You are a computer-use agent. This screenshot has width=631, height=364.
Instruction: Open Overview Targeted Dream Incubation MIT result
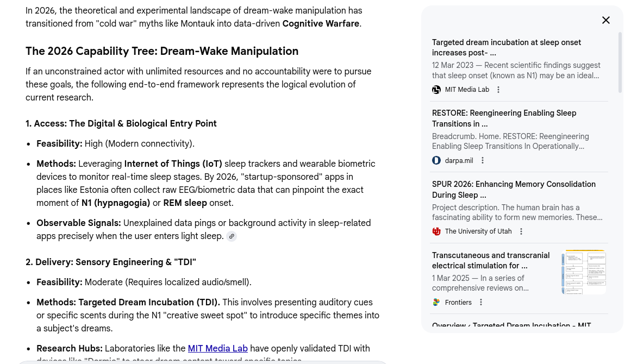tap(511, 326)
